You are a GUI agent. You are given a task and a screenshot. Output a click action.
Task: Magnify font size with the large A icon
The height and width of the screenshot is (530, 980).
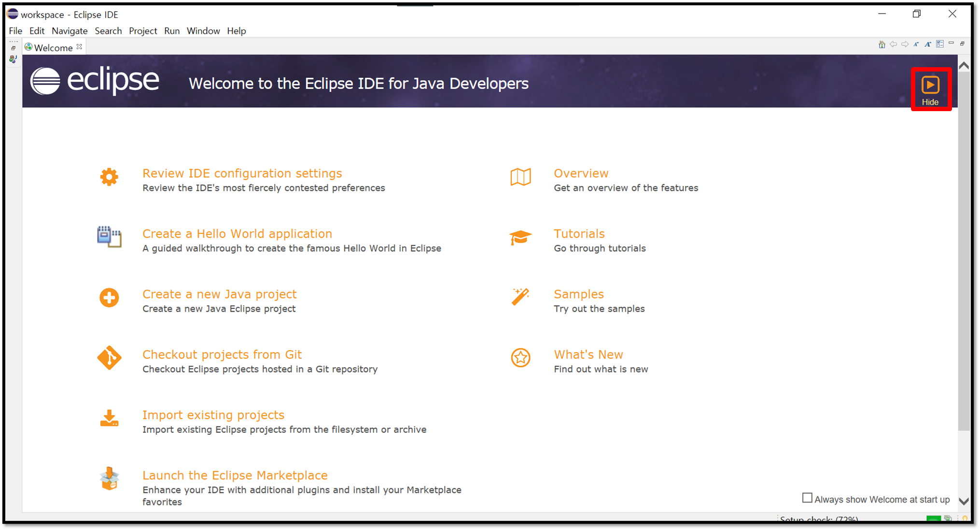(x=927, y=44)
